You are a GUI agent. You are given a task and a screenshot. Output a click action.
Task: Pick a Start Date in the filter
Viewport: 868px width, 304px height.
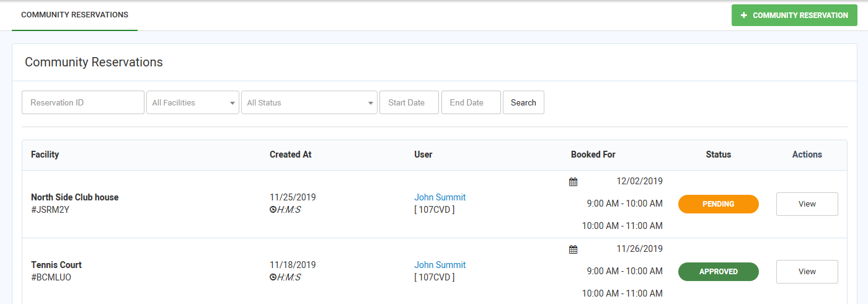pyautogui.click(x=409, y=102)
